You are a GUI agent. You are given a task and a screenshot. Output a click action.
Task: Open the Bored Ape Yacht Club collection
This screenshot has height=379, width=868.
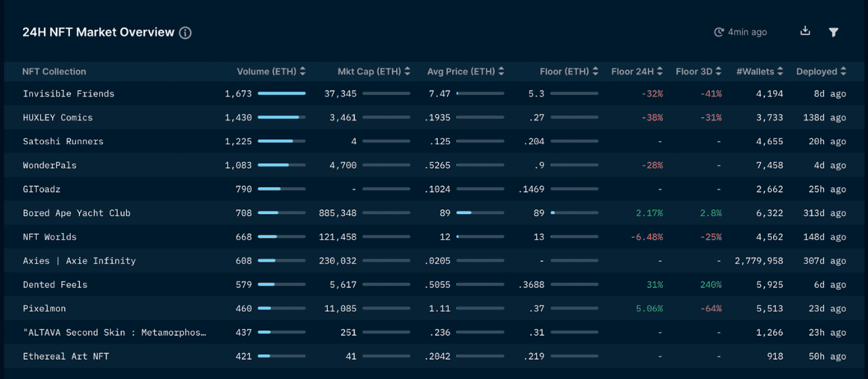(x=76, y=213)
